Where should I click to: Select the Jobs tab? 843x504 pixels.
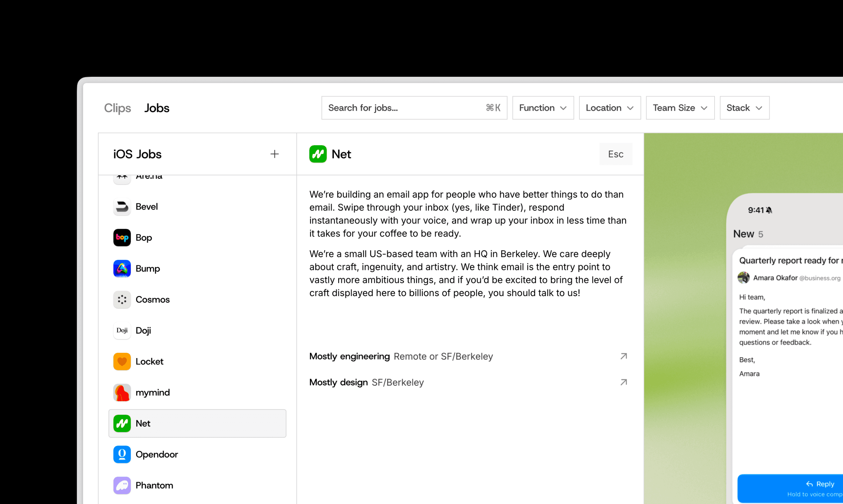coord(157,108)
